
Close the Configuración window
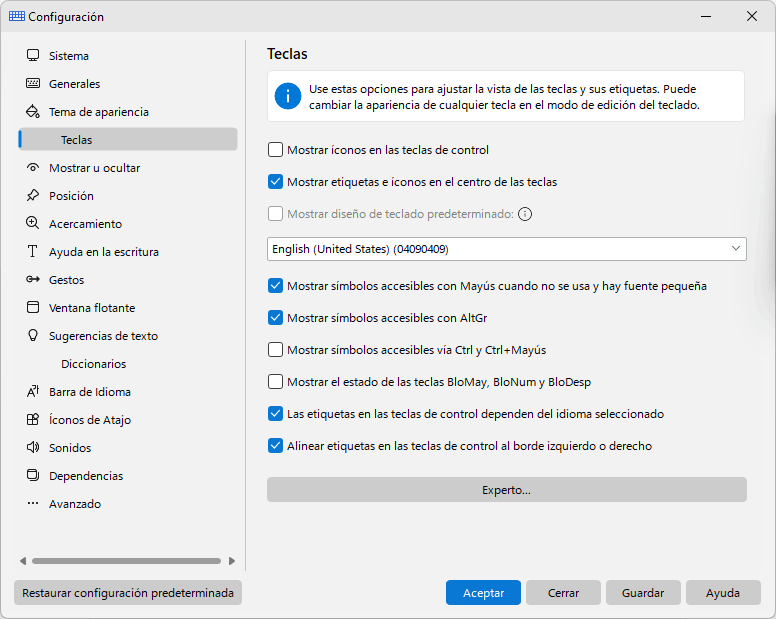(752, 16)
